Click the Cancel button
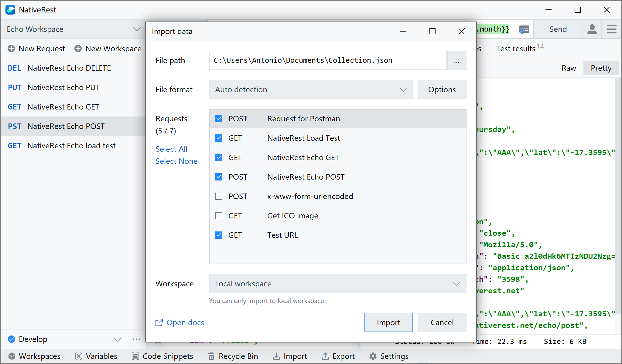 442,322
